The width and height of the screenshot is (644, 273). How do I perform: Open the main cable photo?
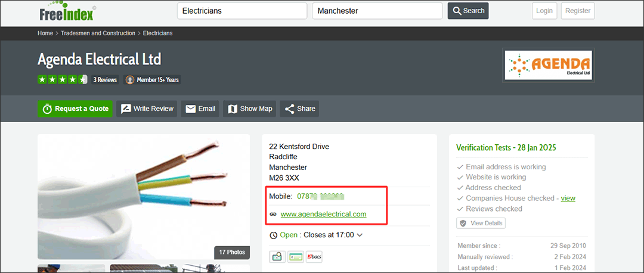click(x=144, y=197)
